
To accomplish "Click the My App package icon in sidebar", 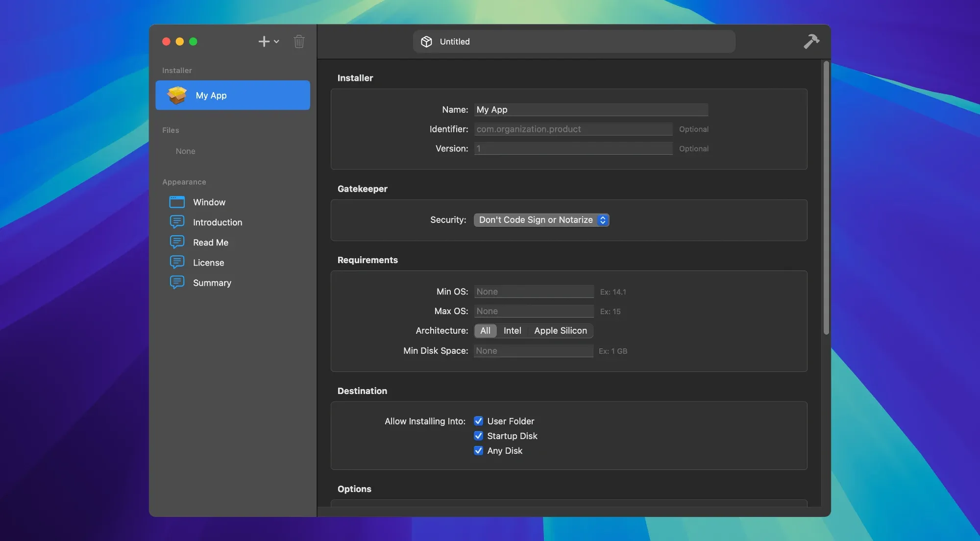I will 177,95.
